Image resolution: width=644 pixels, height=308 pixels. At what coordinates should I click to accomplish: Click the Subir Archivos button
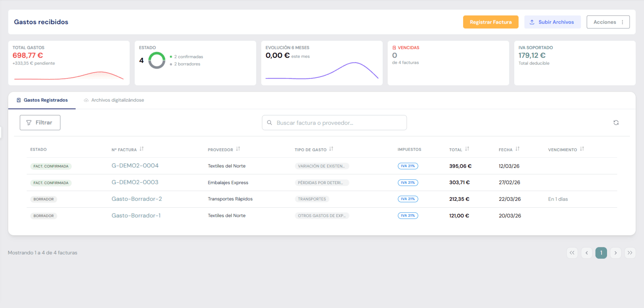552,22
